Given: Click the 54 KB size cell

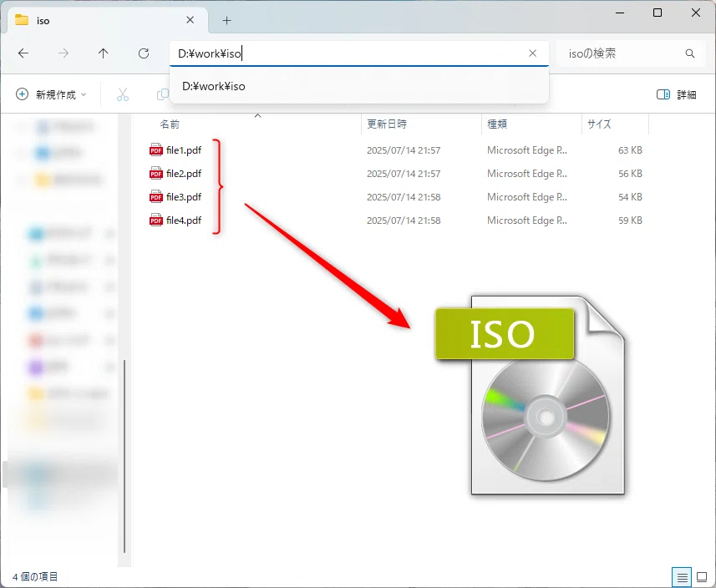Looking at the screenshot, I should [x=630, y=197].
